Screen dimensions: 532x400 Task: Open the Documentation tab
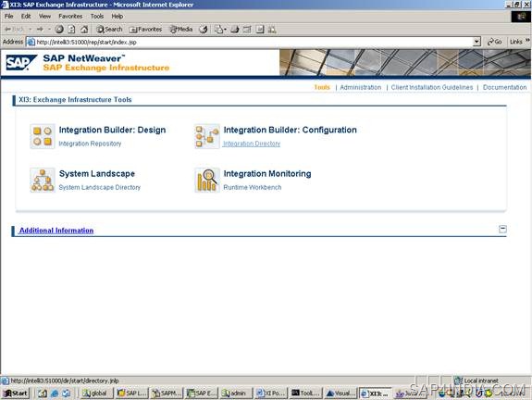click(504, 87)
